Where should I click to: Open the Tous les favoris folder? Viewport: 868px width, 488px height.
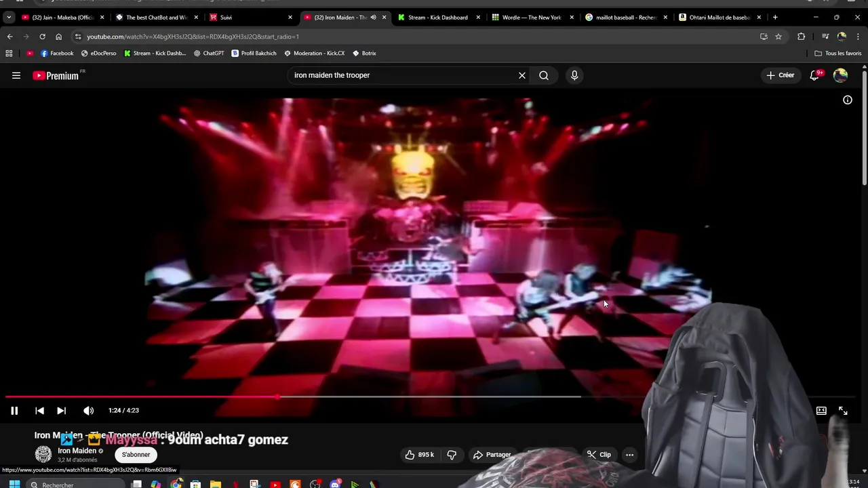pos(838,54)
